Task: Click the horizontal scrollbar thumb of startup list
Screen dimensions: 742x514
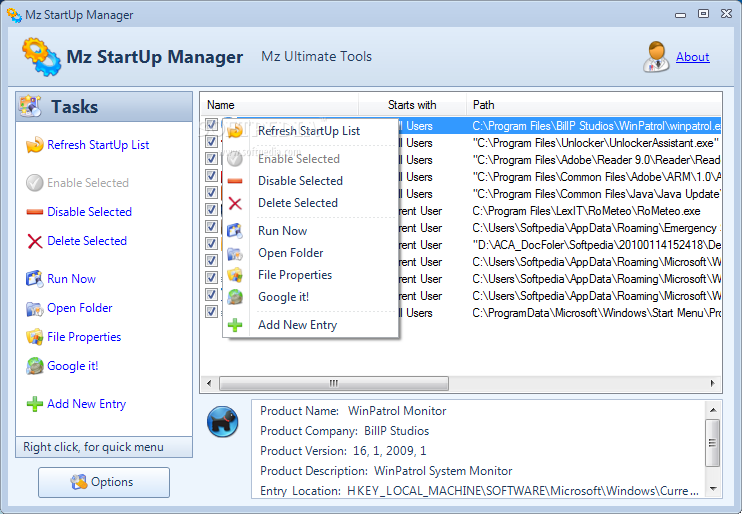Action: click(x=334, y=383)
